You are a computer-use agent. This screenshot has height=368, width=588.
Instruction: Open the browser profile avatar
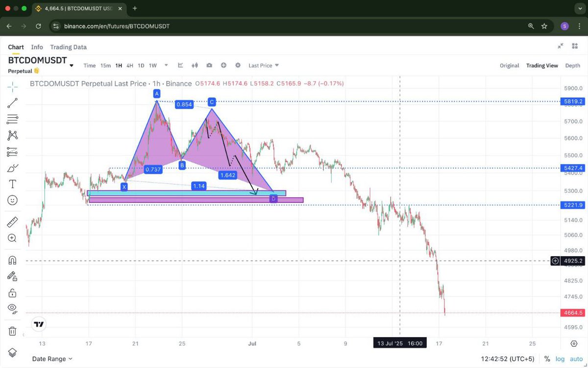564,26
